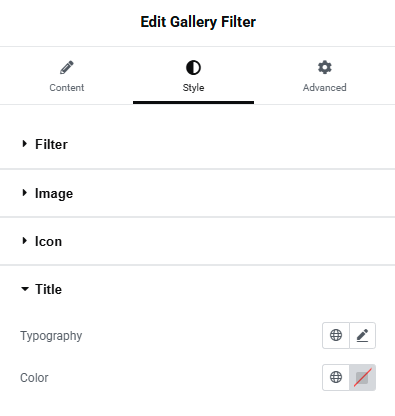395x416 pixels.
Task: Collapse the Title section arrow
Action: (25, 289)
